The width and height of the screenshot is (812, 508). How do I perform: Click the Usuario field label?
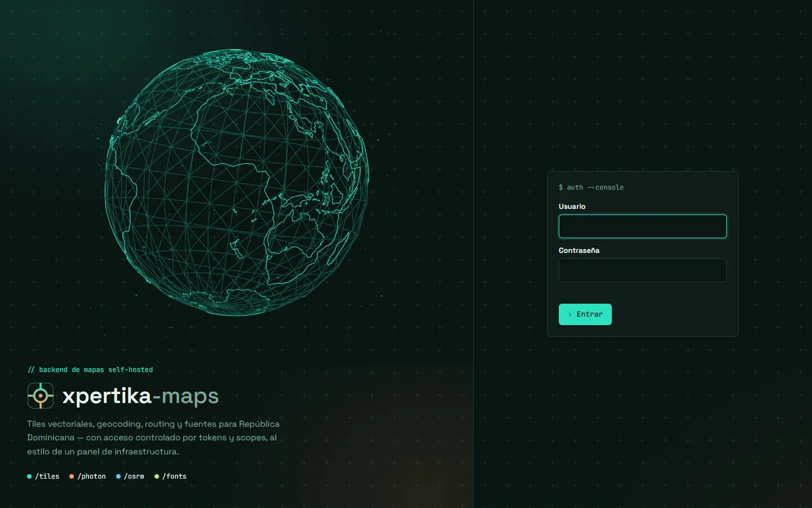tap(572, 207)
